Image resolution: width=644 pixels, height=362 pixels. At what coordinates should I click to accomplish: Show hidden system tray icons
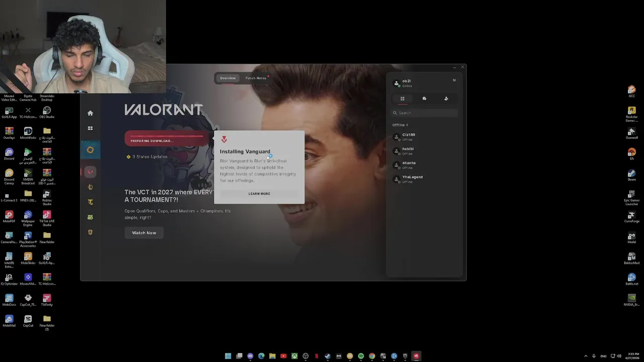586,356
